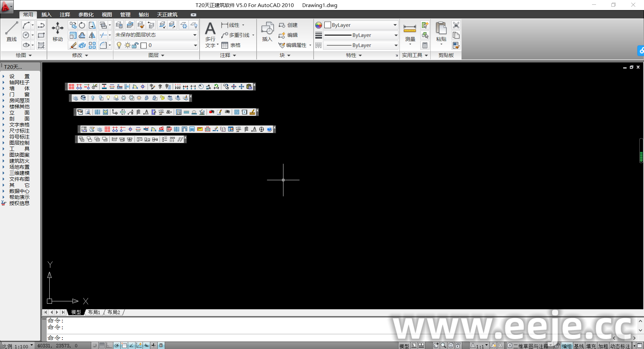Click the 移动 (Move) tool
Image resolution: width=644 pixels, height=349 pixels.
click(57, 31)
